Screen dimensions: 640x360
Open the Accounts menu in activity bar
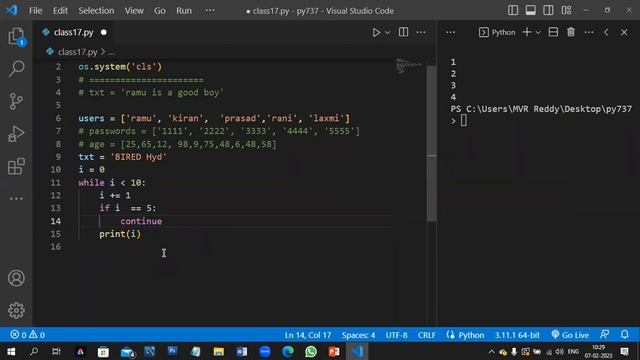16,278
